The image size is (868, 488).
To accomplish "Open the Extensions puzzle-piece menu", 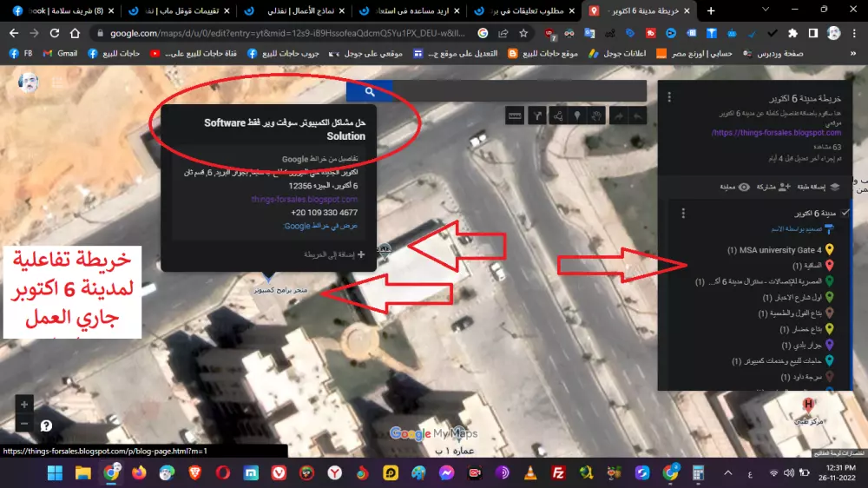I will point(792,33).
